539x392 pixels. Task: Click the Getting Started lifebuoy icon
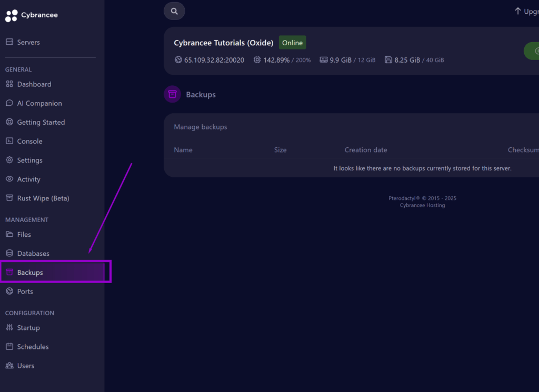(x=9, y=122)
